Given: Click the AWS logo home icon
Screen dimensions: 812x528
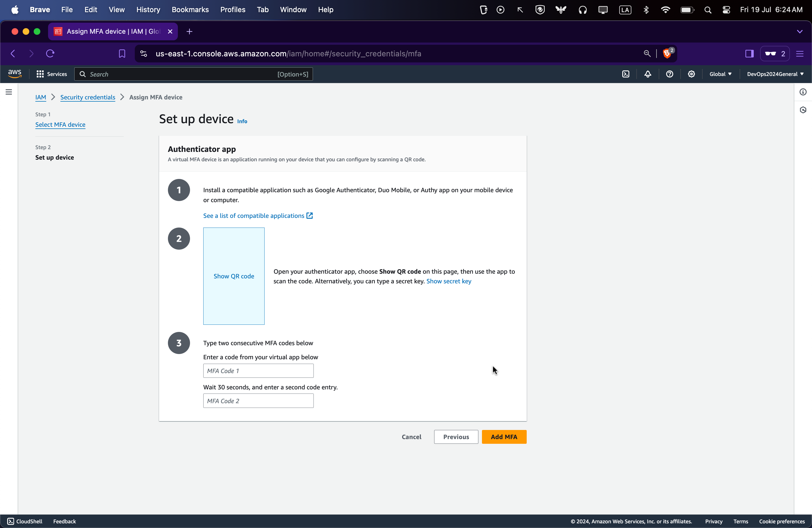Looking at the screenshot, I should click(15, 74).
